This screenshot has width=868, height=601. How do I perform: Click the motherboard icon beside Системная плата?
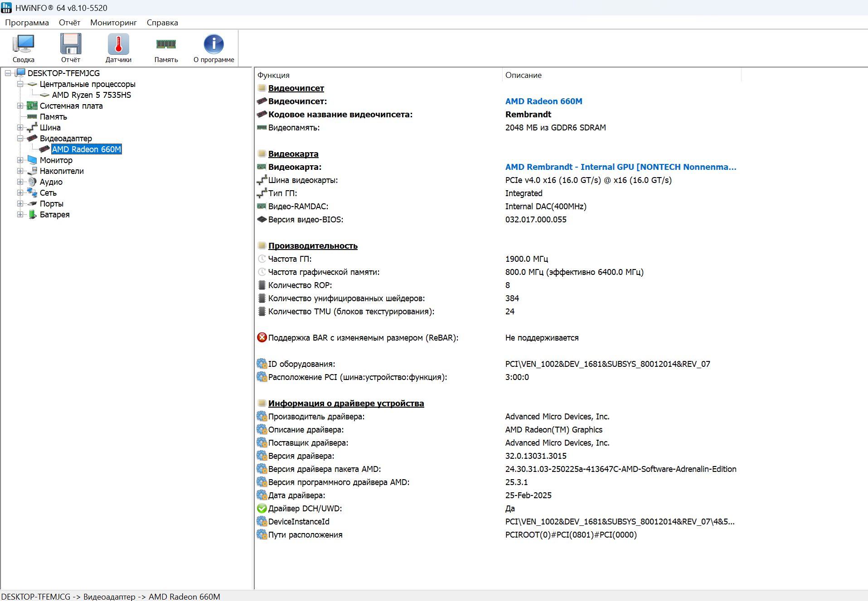(x=32, y=106)
